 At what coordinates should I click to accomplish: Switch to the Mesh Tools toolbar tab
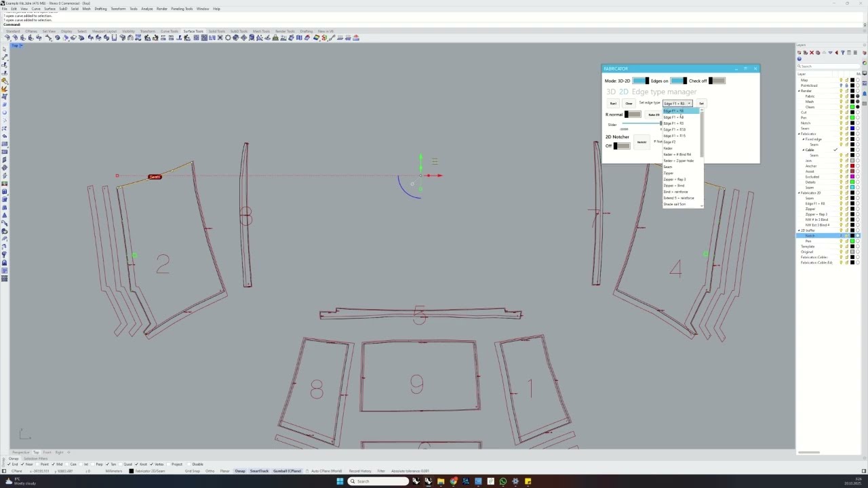click(261, 31)
